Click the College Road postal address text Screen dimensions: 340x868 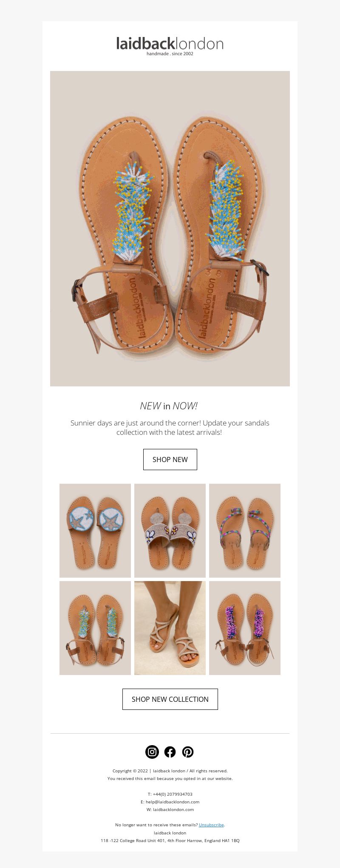[170, 840]
